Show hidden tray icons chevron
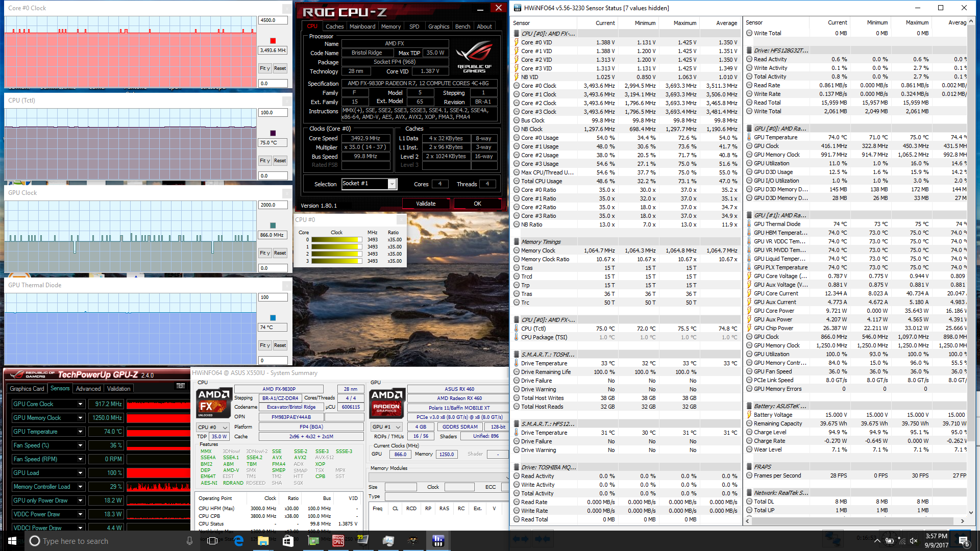The height and width of the screenshot is (551, 980). click(877, 541)
